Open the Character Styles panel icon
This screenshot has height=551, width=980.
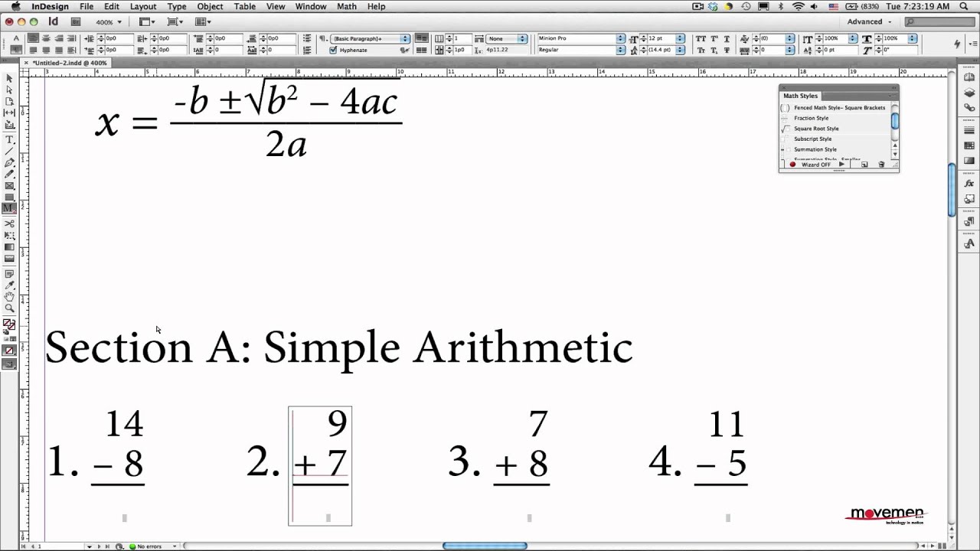[x=969, y=243]
